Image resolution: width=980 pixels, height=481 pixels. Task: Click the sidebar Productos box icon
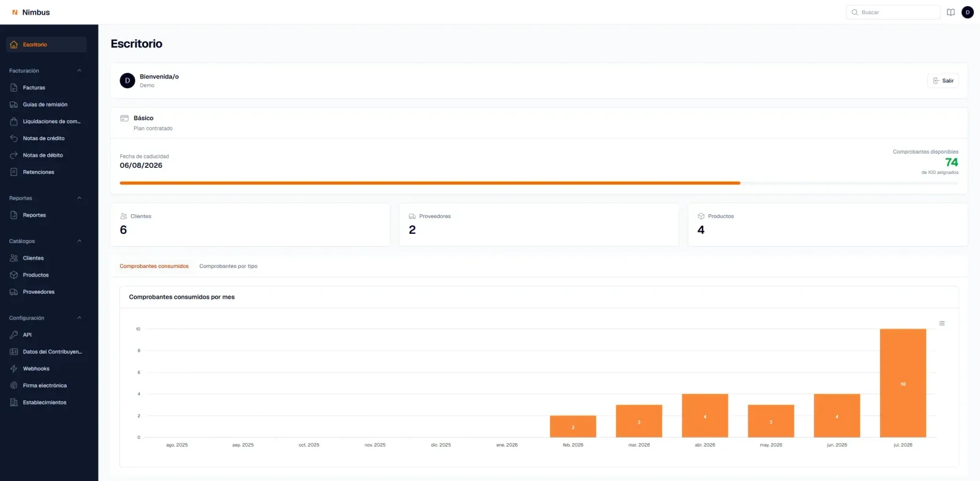click(14, 275)
